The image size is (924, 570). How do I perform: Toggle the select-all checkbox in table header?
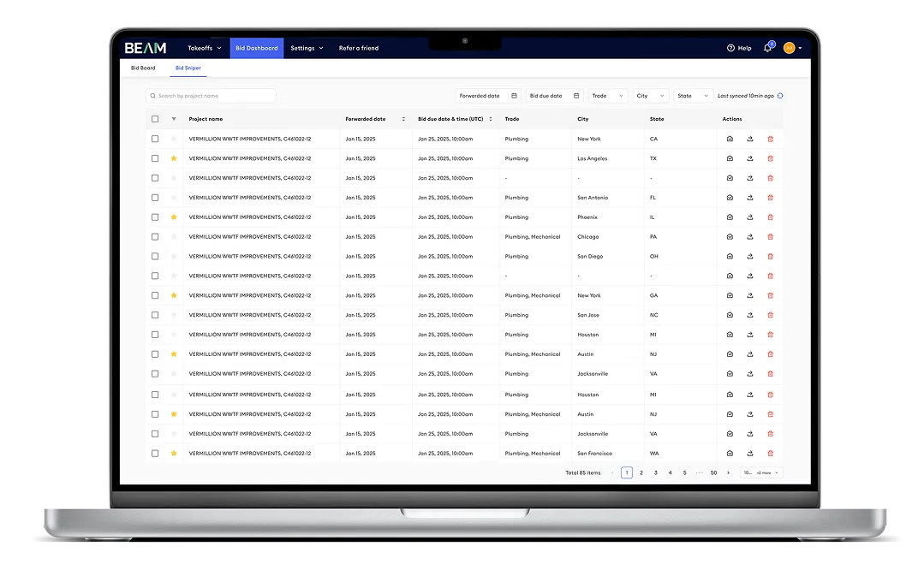155,119
